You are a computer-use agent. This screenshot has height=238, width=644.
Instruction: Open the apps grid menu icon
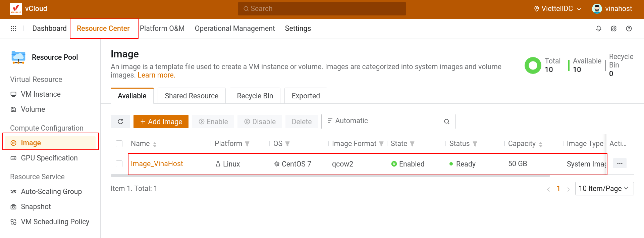(13, 29)
